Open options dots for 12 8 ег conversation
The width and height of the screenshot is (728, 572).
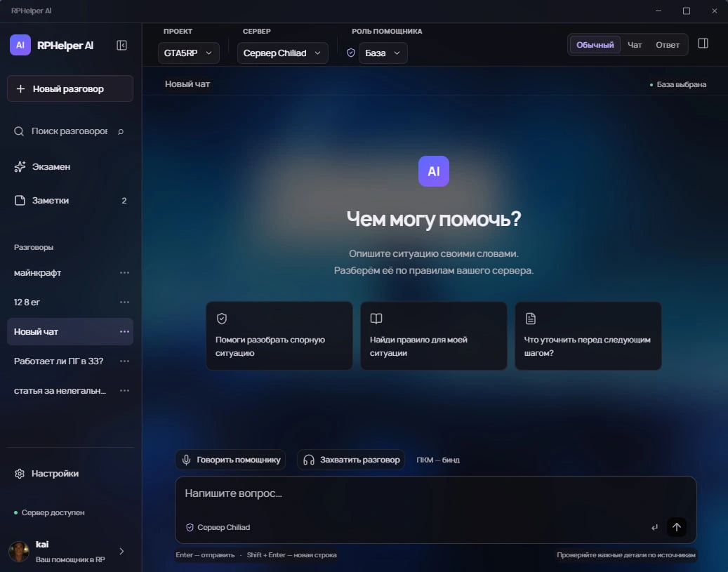[124, 302]
